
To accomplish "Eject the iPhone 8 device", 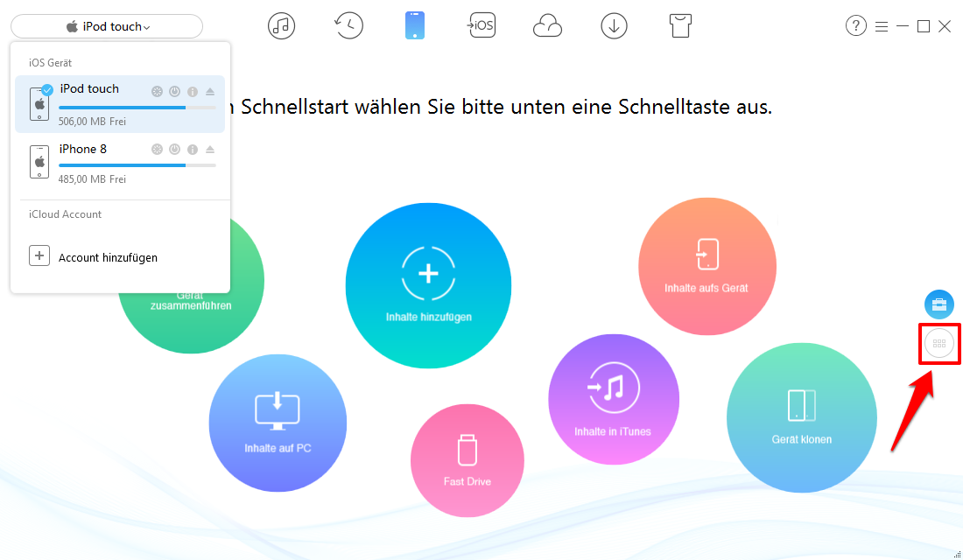I will point(210,150).
